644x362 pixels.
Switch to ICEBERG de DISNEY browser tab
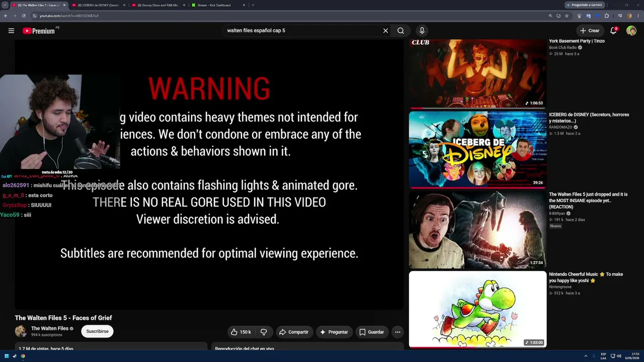[x=98, y=5]
